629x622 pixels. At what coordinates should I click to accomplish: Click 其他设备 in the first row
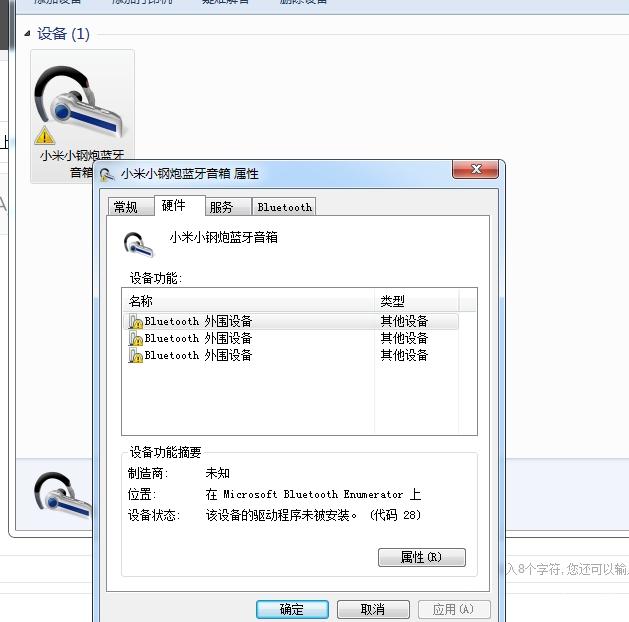[404, 321]
